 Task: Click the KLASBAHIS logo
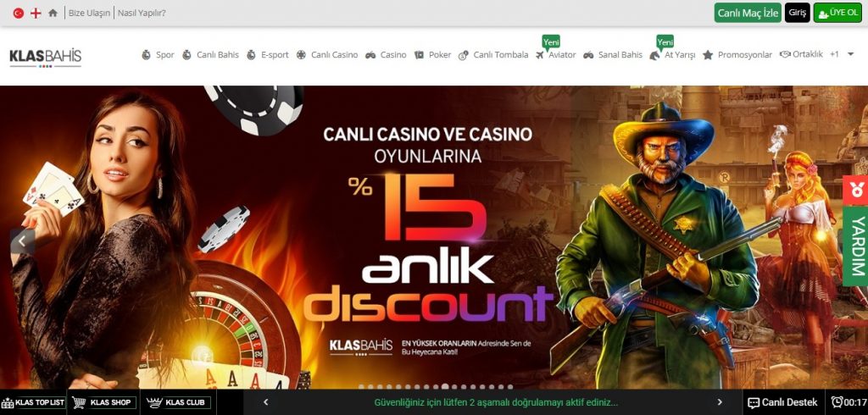(46, 57)
